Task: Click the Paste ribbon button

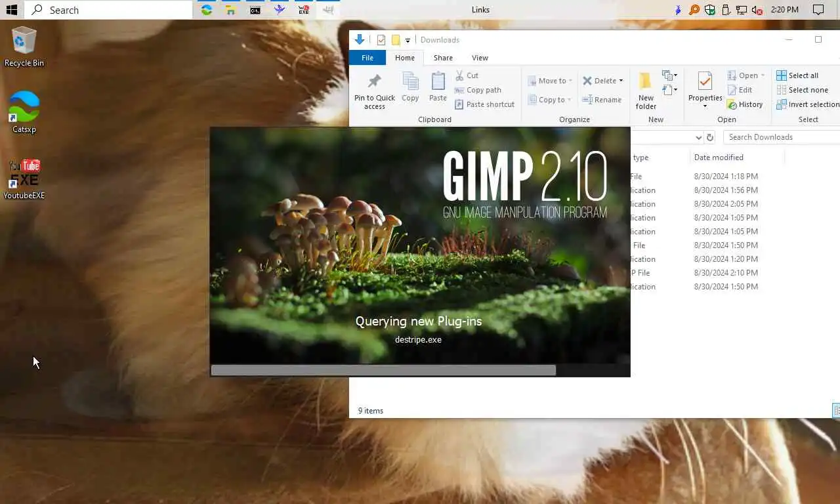Action: coord(438,87)
